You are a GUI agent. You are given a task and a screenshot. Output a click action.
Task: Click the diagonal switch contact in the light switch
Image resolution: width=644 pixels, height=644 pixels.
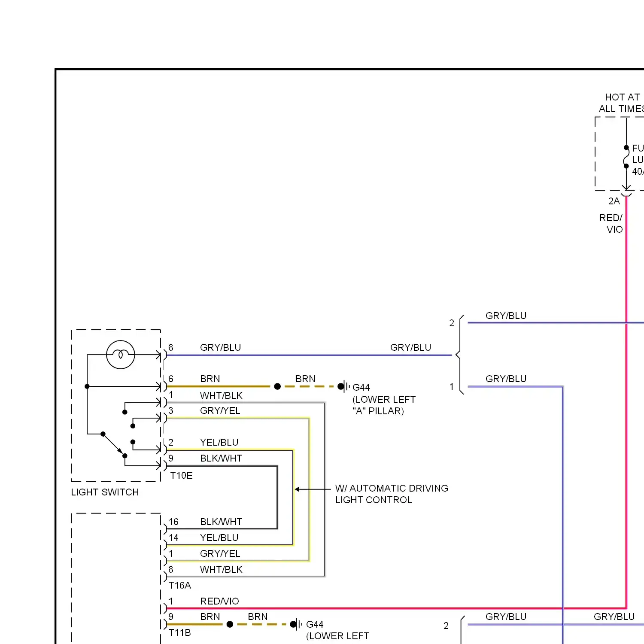coord(114,445)
